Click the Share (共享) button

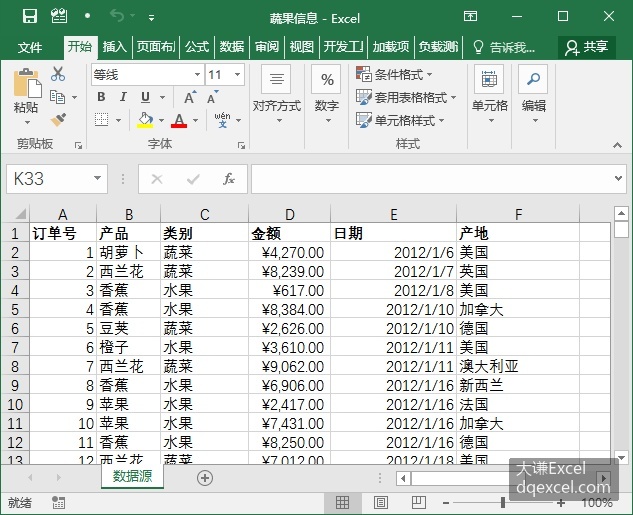click(x=587, y=47)
